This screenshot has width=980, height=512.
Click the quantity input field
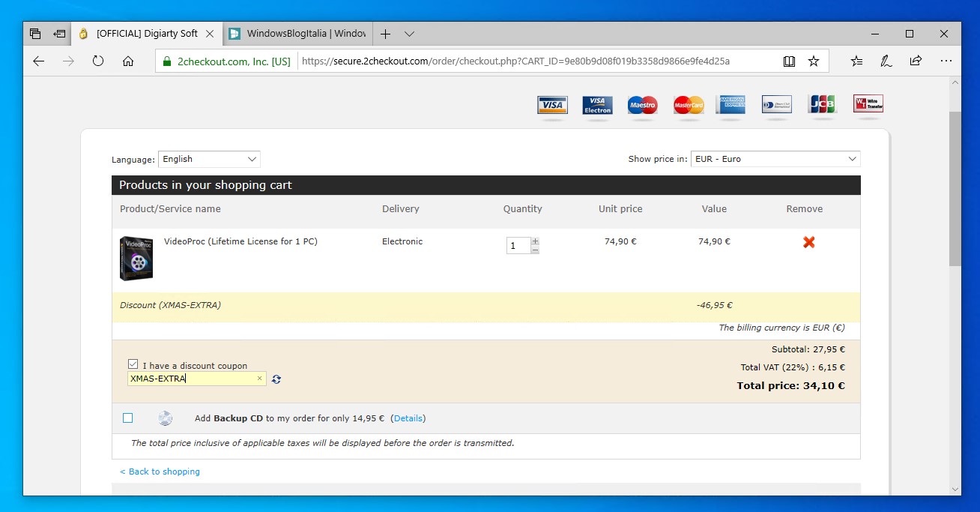pyautogui.click(x=518, y=245)
